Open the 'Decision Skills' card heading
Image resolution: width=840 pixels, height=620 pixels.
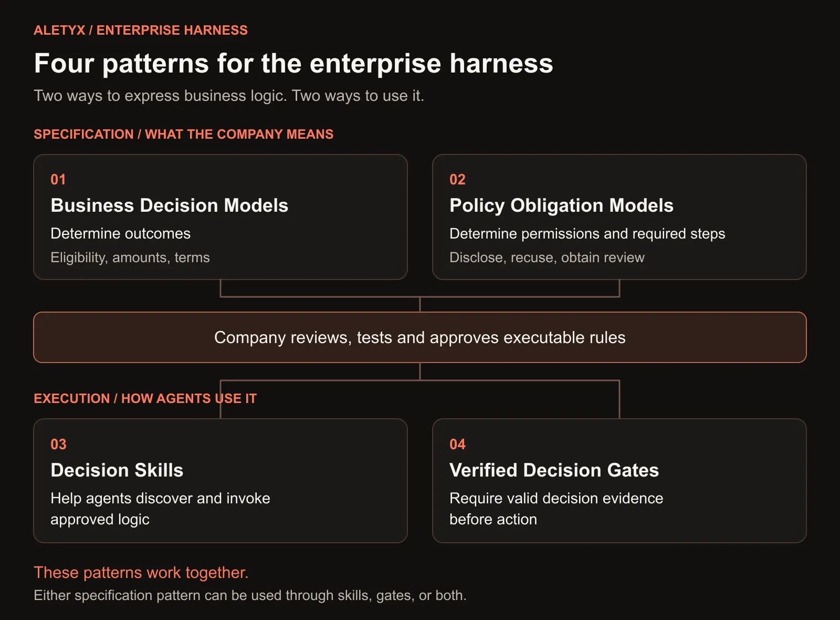click(117, 470)
